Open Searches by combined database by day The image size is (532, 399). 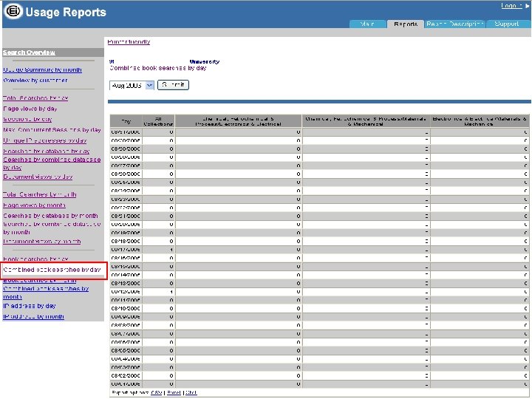[x=52, y=163]
